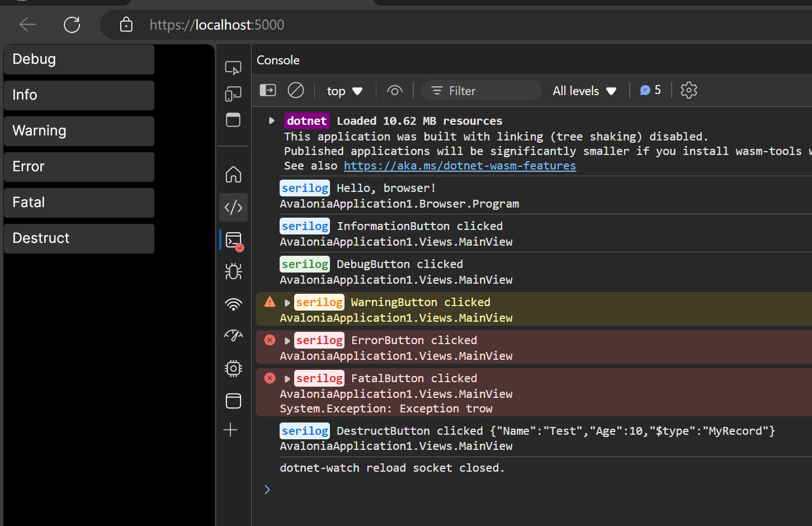This screenshot has width=812, height=526.
Task: Open the All levels dropdown
Action: tap(584, 91)
